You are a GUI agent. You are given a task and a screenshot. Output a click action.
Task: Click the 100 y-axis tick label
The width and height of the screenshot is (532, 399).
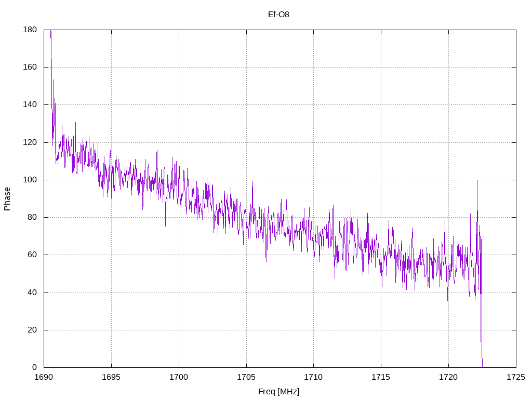tap(30, 180)
